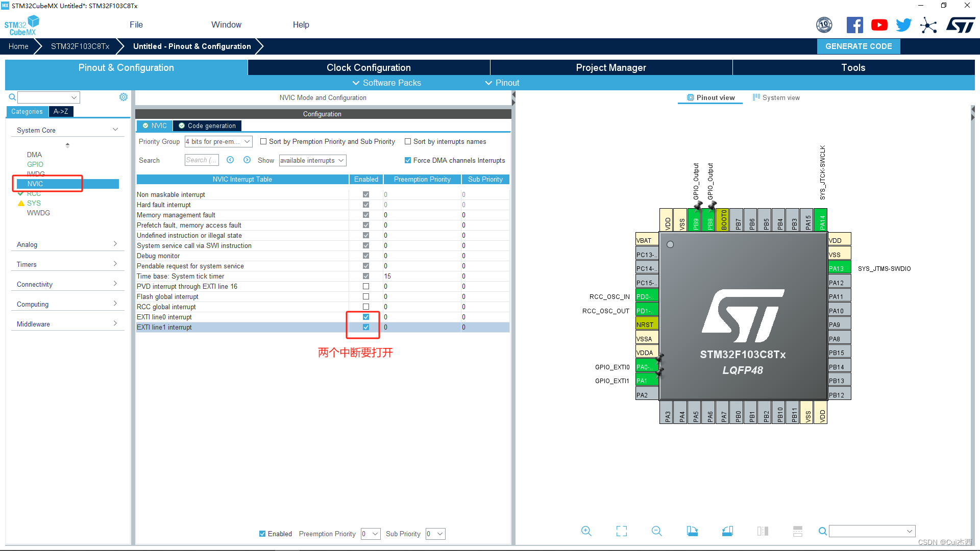980x551 pixels.
Task: Click the search icon in categories
Action: tap(11, 97)
